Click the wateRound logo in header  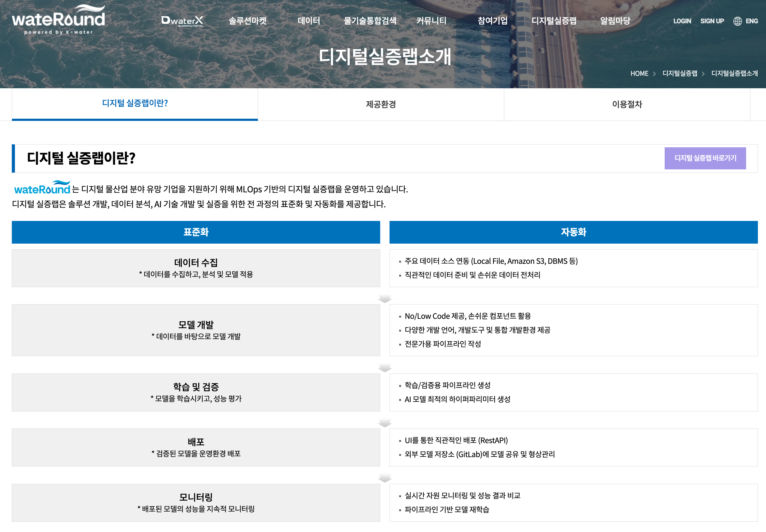pos(58,20)
